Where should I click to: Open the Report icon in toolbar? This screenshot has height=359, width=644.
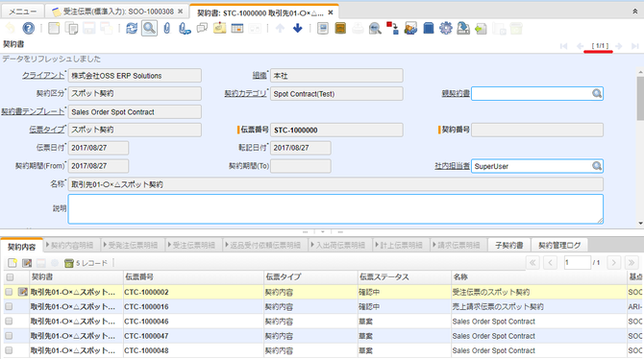(323, 28)
